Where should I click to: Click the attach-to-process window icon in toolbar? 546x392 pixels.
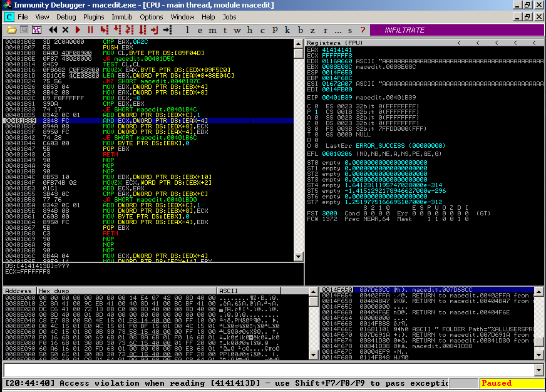pyautogui.click(x=24, y=30)
